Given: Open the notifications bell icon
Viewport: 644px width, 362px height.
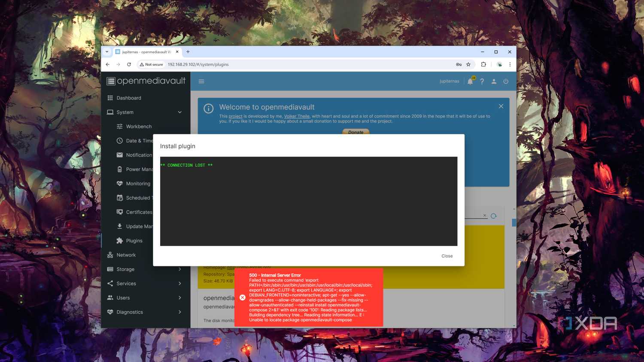Looking at the screenshot, I should (471, 81).
